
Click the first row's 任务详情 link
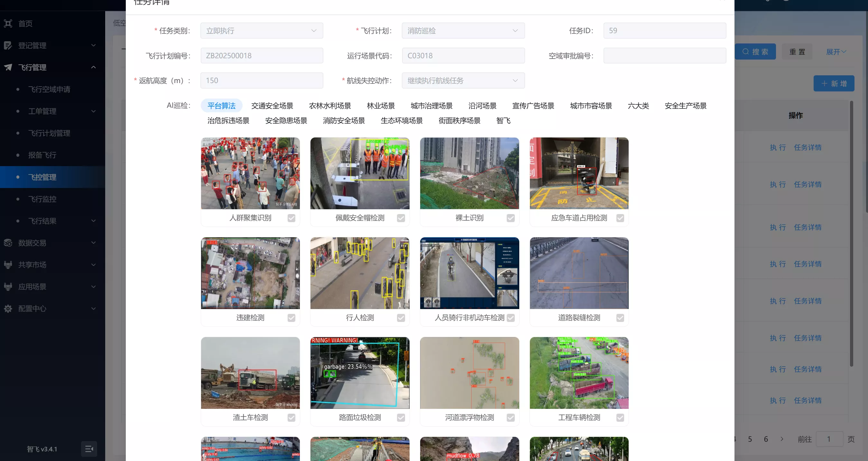tap(808, 147)
